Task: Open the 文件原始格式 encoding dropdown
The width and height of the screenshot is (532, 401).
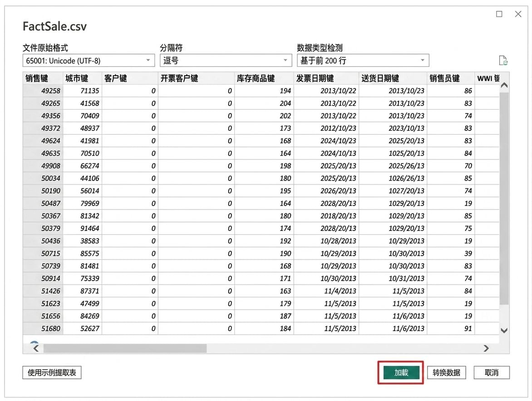Action: pyautogui.click(x=89, y=61)
